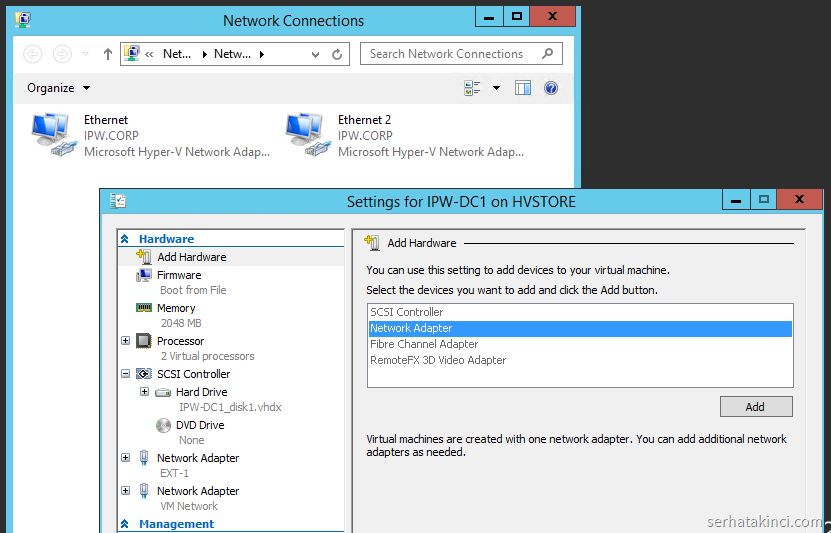Click the 'Net...' breadcrumb segment
This screenshot has width=831, height=533.
click(x=177, y=54)
